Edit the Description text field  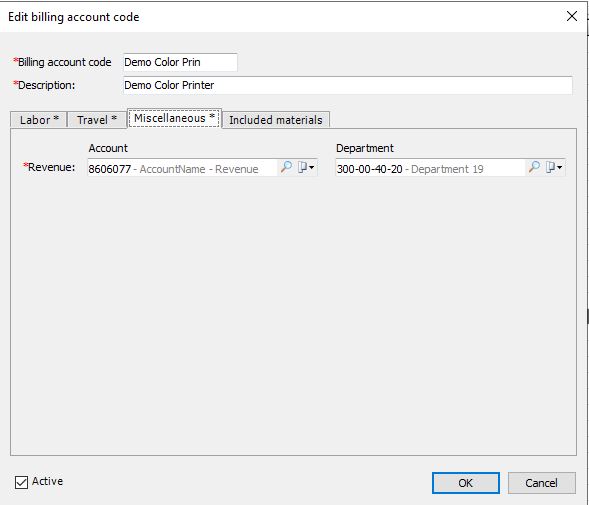coord(348,85)
